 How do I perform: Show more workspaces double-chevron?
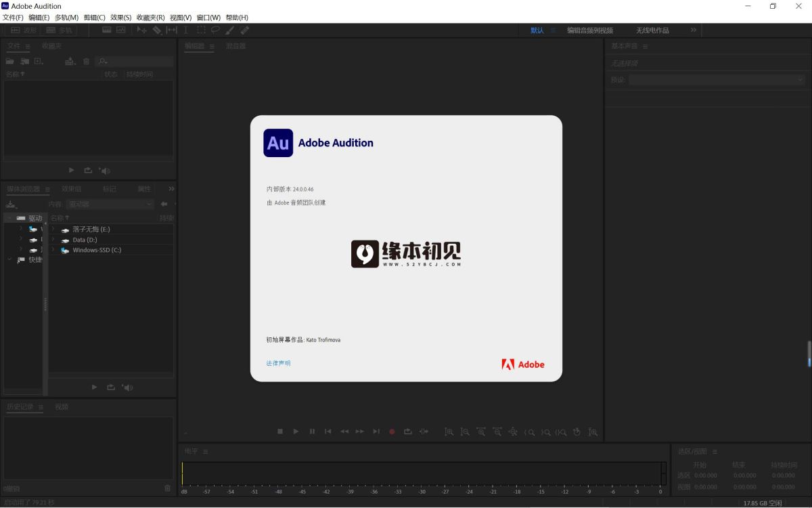click(x=693, y=30)
